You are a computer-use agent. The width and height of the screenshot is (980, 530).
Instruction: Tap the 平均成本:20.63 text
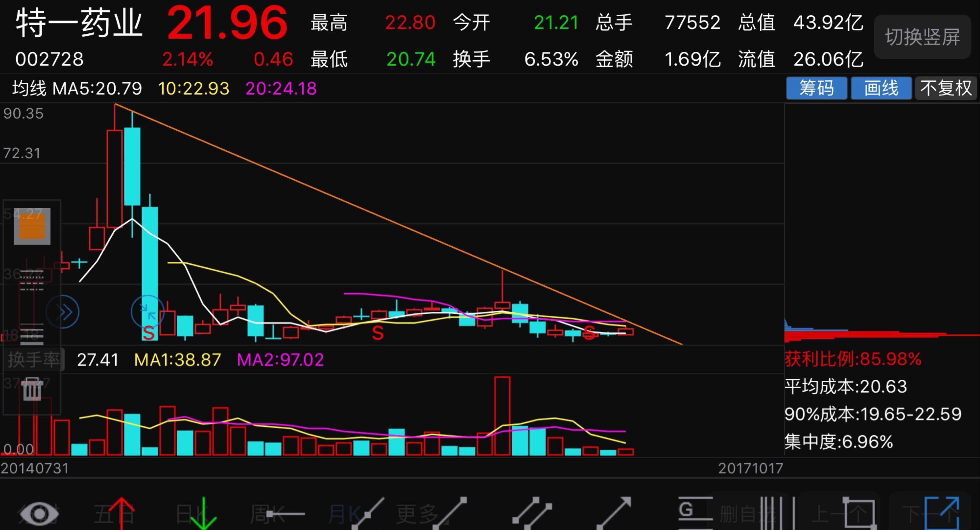(x=846, y=387)
